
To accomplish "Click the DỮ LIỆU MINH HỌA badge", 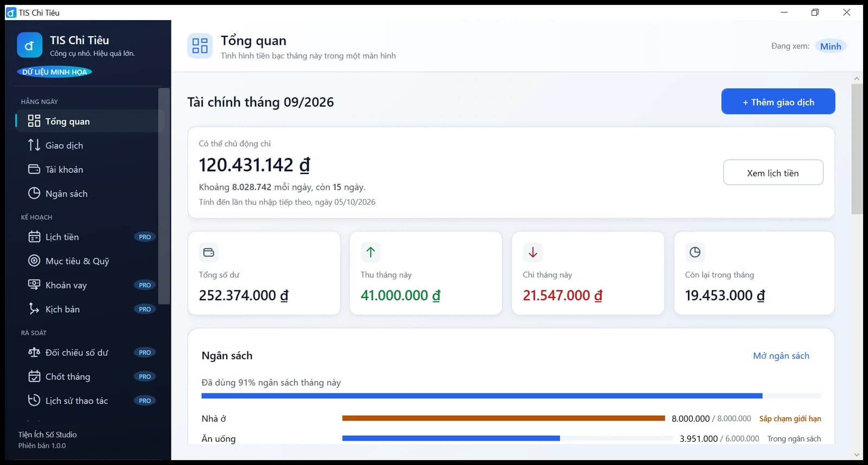I will tap(54, 72).
